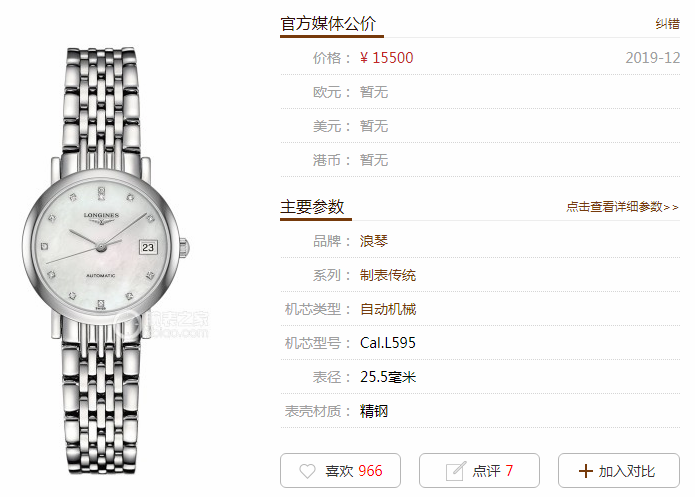
Task: Click the Longines watch product image
Action: point(105,261)
